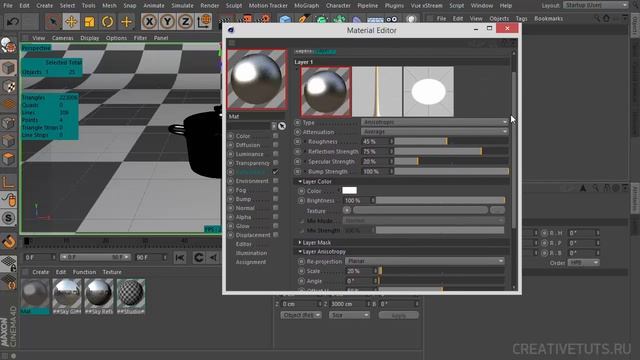Enable the Color channel checkbox
The width and height of the screenshot is (640, 360).
pos(276,136)
